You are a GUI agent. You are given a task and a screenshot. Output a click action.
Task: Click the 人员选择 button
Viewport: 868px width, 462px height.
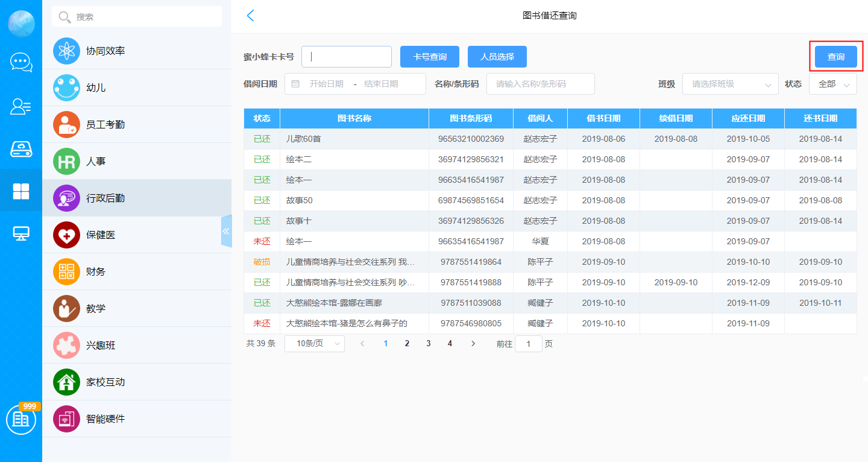coord(497,57)
